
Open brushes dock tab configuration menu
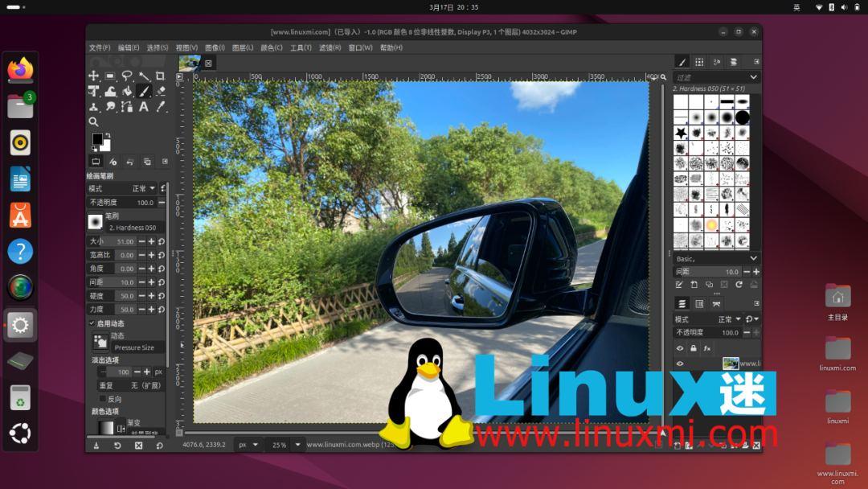[756, 62]
